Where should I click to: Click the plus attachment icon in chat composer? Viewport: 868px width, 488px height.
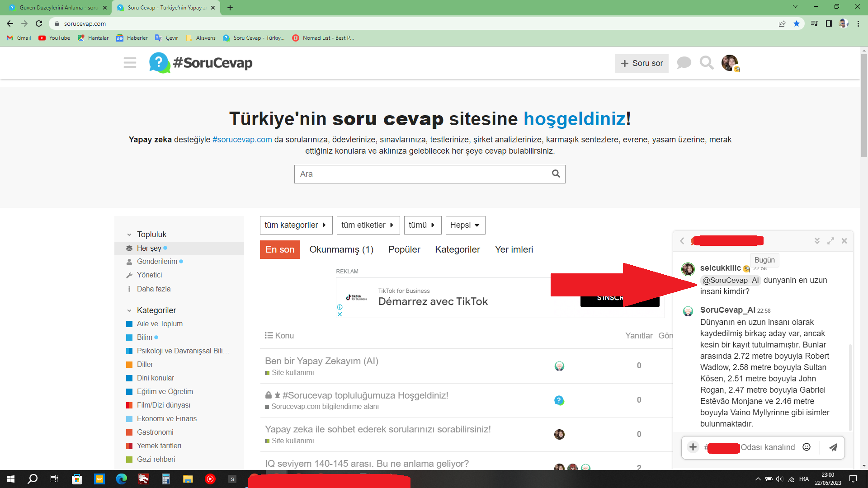693,447
